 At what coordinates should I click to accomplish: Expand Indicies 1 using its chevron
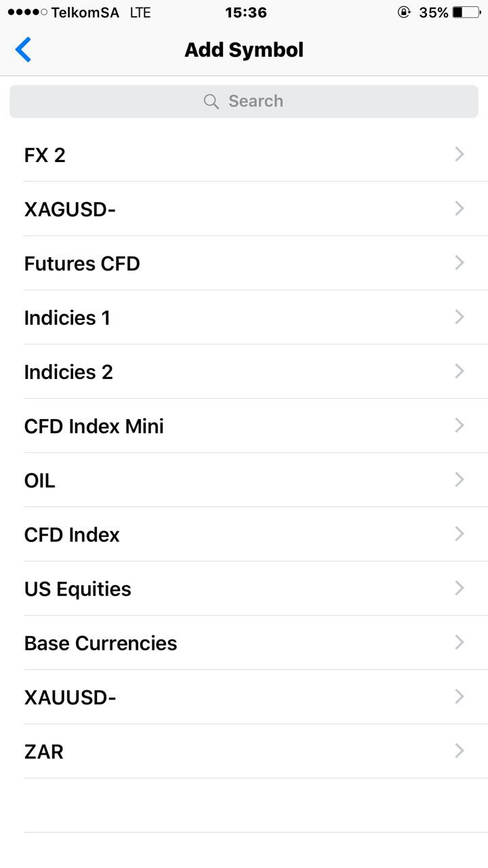[x=460, y=317]
